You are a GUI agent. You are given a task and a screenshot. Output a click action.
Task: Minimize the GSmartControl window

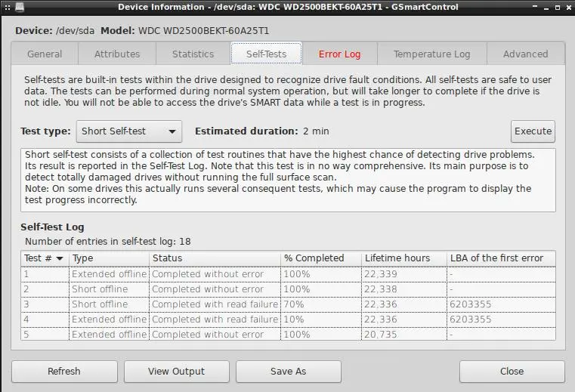coord(546,8)
